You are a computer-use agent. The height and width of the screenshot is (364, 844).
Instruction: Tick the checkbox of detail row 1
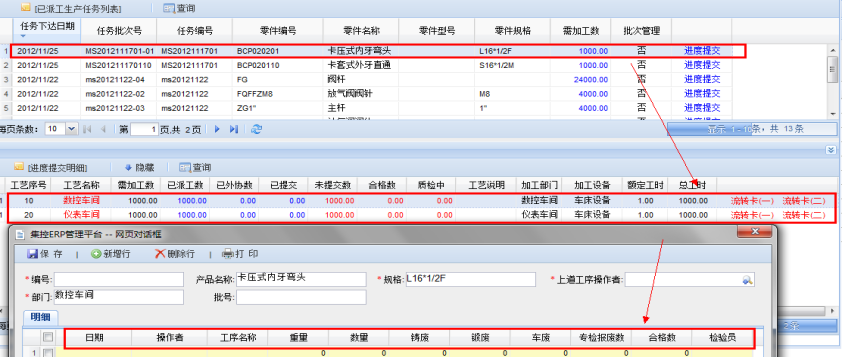click(x=48, y=353)
